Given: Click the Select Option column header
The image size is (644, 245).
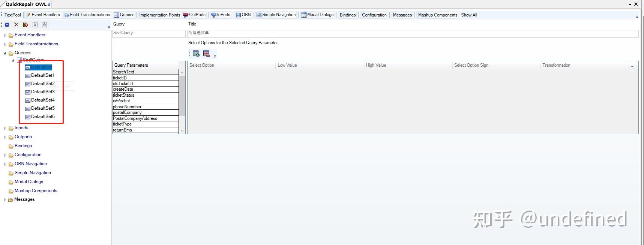Looking at the screenshot, I should click(231, 65).
